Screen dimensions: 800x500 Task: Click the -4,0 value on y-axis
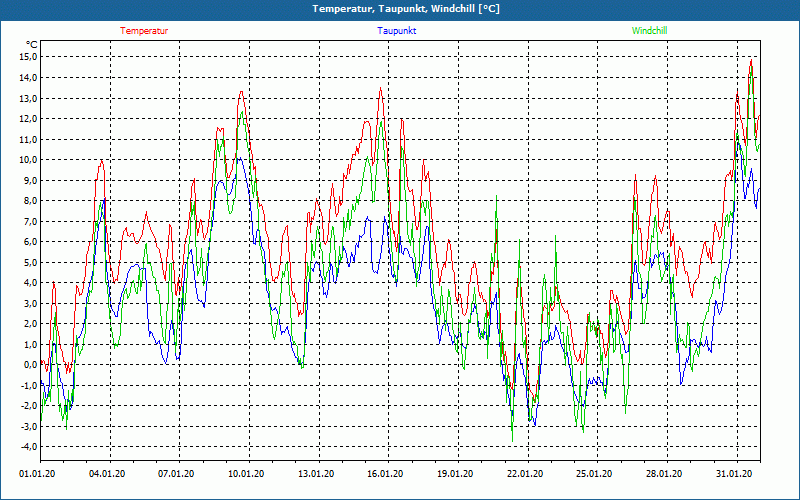tap(27, 447)
